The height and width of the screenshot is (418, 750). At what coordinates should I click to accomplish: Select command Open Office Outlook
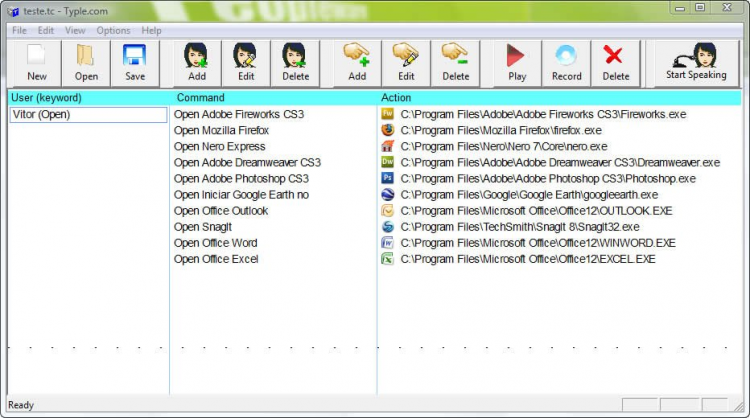tap(221, 211)
